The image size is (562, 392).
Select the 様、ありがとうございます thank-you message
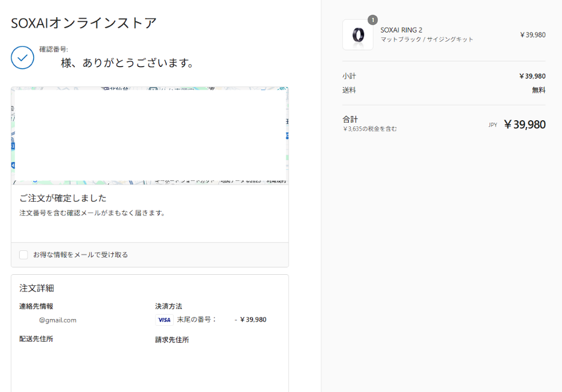click(128, 63)
